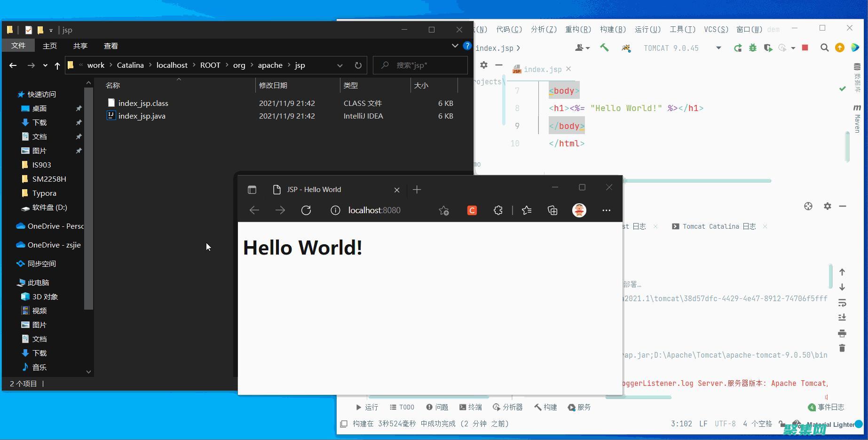Toggle the bookmark star for the current page
Screen dimensions: 868x440
(x=443, y=210)
